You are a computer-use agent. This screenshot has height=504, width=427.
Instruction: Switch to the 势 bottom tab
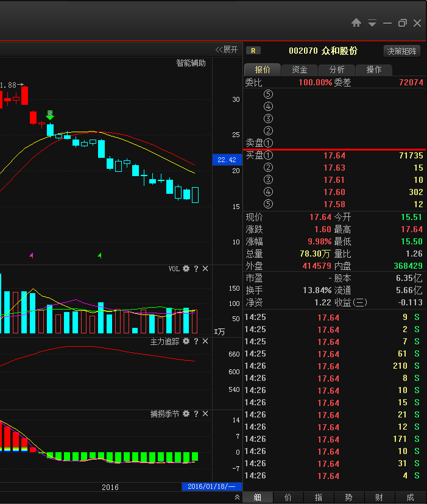pyautogui.click(x=348, y=497)
